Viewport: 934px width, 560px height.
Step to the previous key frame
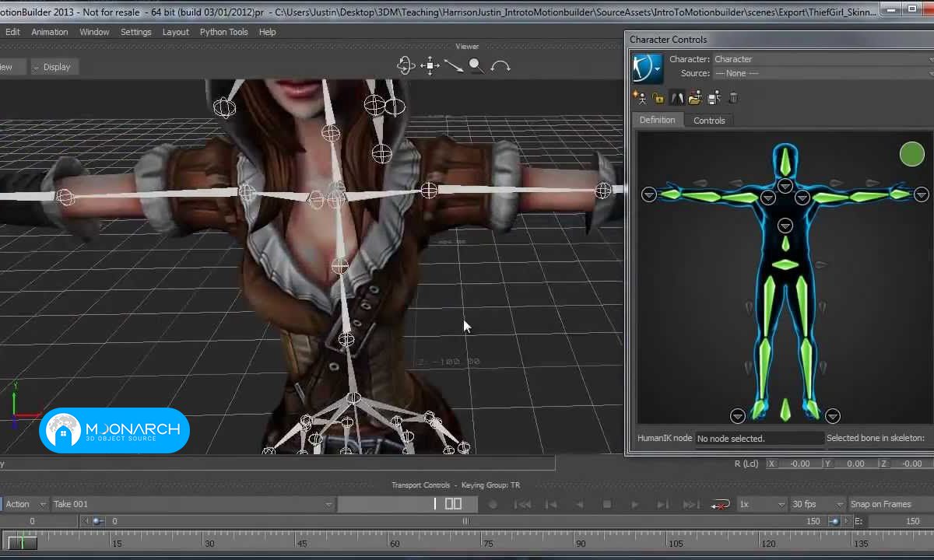tap(551, 504)
